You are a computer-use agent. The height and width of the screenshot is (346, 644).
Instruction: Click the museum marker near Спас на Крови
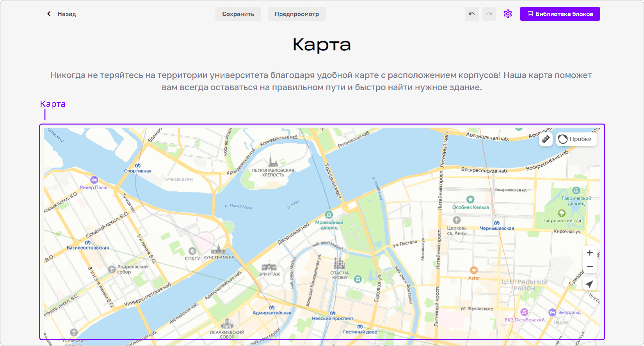click(358, 279)
